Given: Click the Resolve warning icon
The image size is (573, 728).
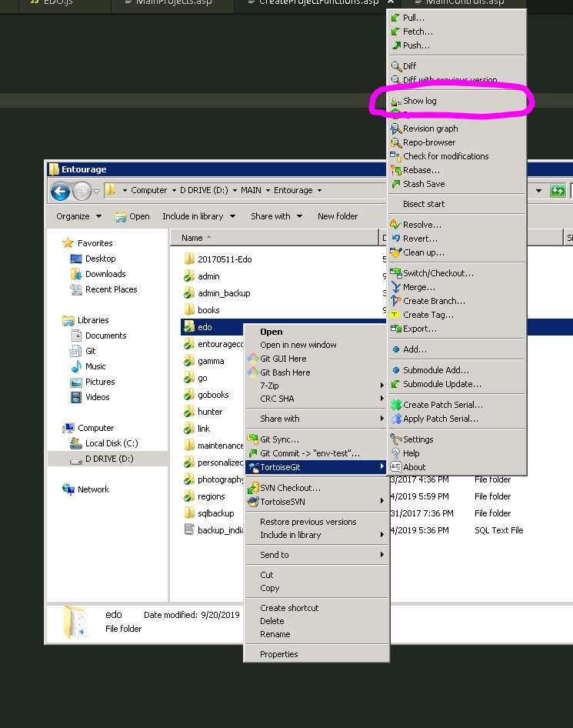Looking at the screenshot, I should tap(395, 225).
